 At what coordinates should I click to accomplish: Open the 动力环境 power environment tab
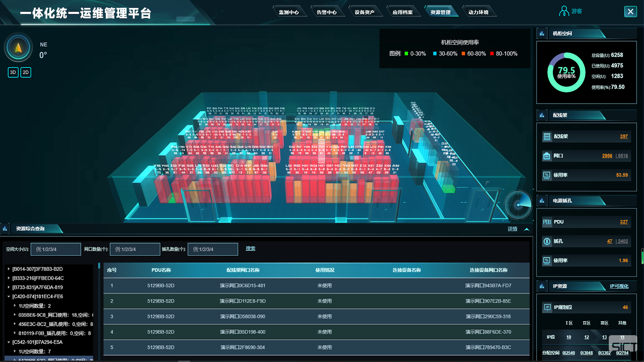pos(478,12)
